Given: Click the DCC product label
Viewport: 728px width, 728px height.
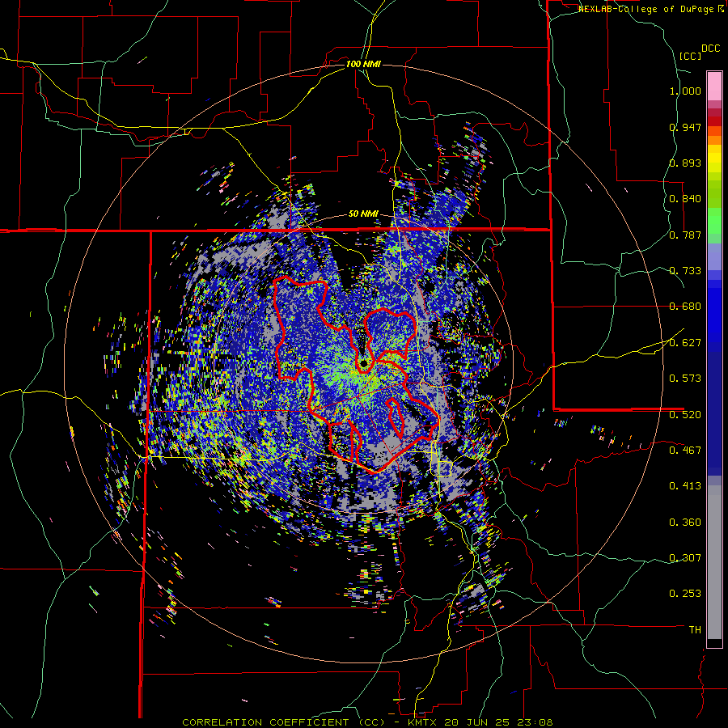Looking at the screenshot, I should pos(710,49).
